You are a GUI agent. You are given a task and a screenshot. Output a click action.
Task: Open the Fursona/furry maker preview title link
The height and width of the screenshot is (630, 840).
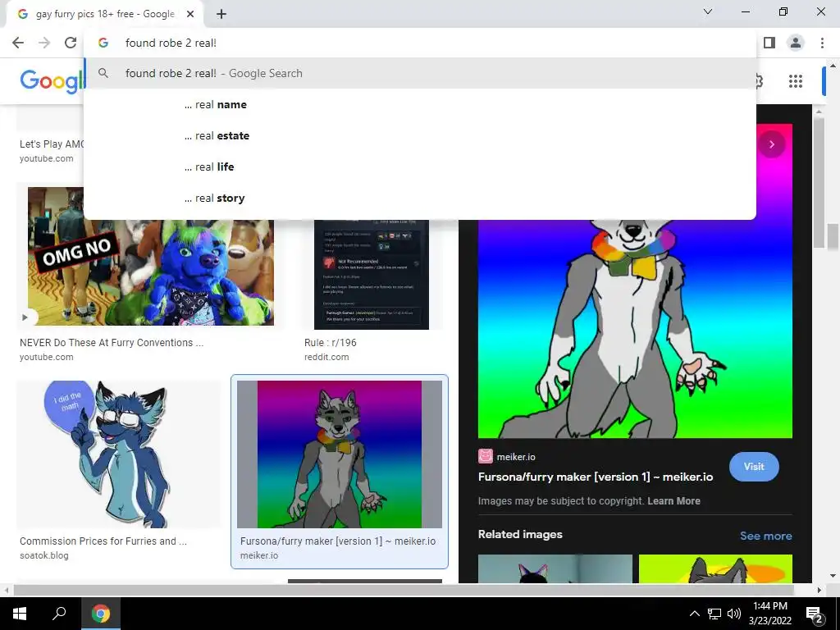point(596,477)
